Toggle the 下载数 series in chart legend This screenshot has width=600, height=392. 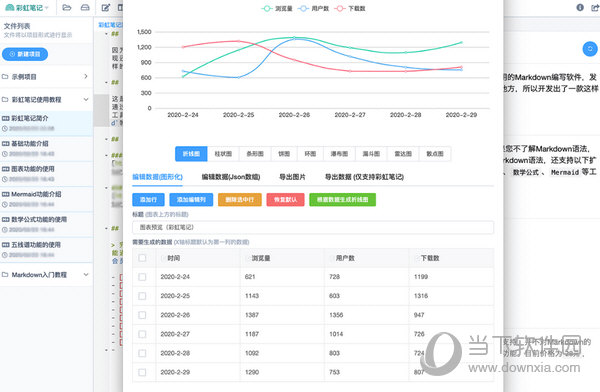(x=350, y=8)
